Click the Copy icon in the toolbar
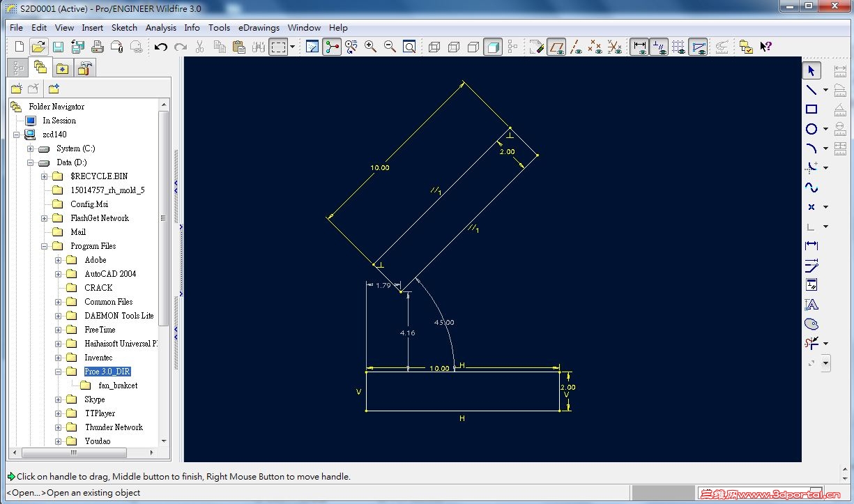The height and width of the screenshot is (504, 854). point(220,47)
